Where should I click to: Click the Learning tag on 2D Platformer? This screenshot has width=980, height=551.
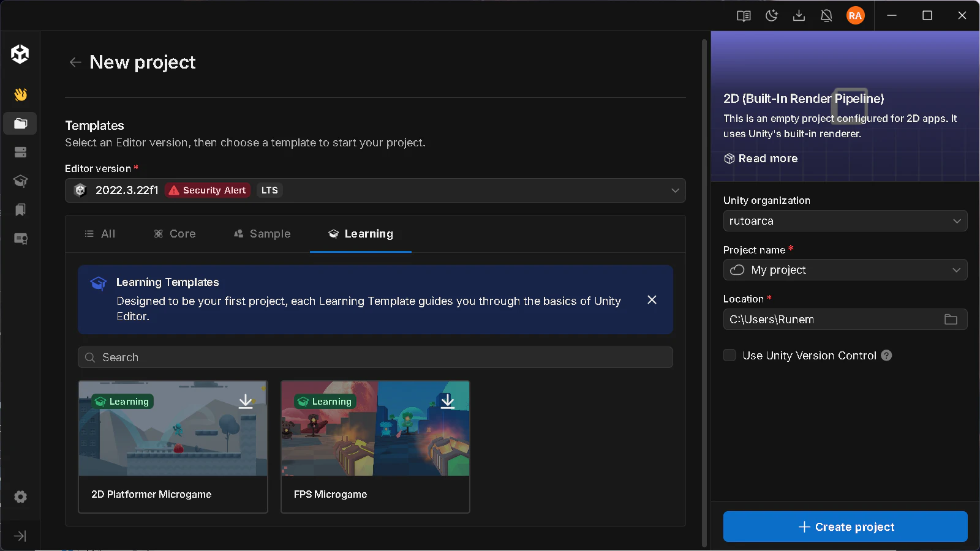123,402
